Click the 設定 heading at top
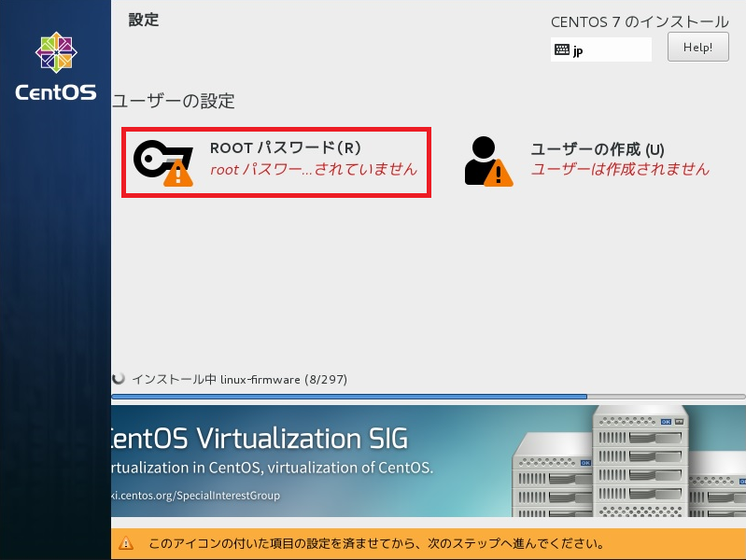This screenshot has height=560, width=746. (144, 20)
